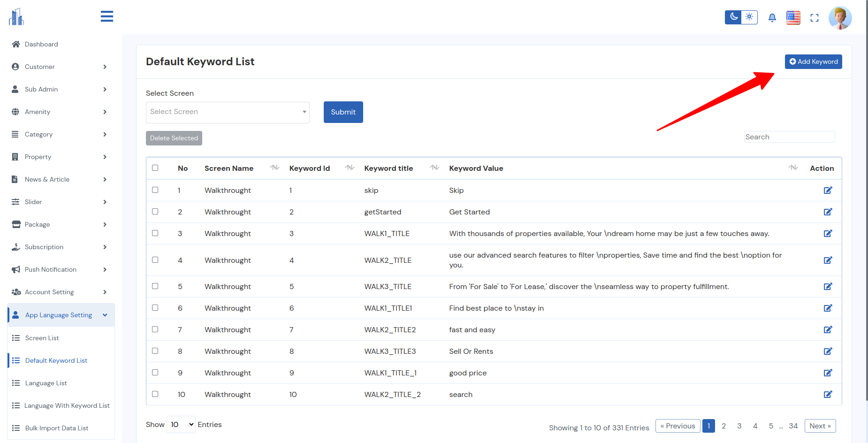
Task: Check the WALK1_TITLE1 row checkbox
Action: pyautogui.click(x=155, y=307)
